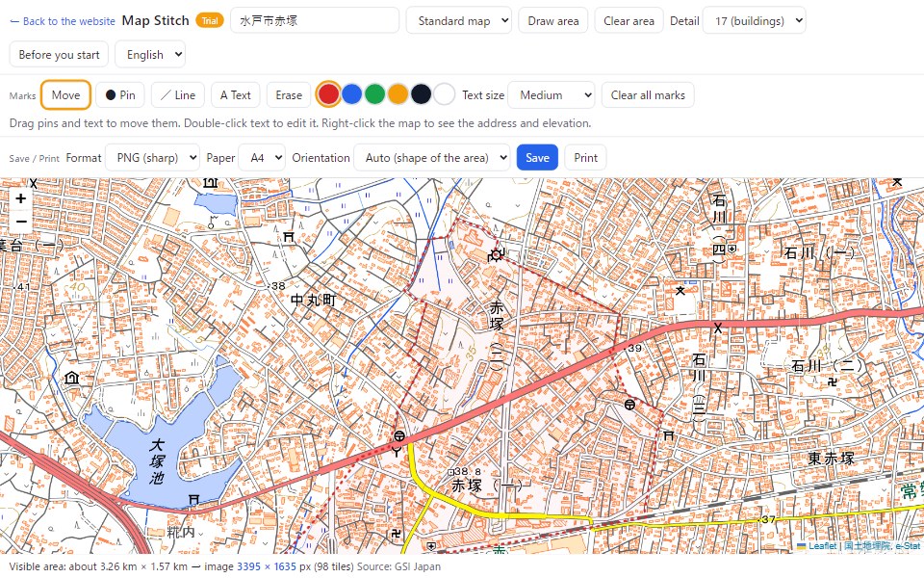Click the location search input field
The width and height of the screenshot is (924, 578).
pos(315,20)
